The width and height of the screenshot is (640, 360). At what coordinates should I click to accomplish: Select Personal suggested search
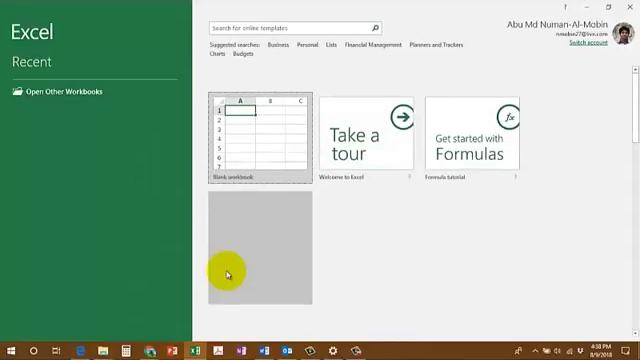[307, 45]
